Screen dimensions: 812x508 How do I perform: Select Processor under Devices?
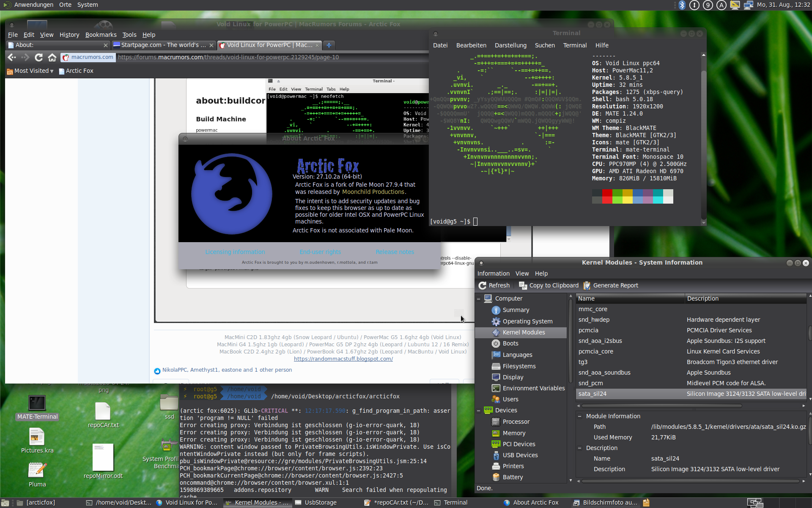(516, 422)
